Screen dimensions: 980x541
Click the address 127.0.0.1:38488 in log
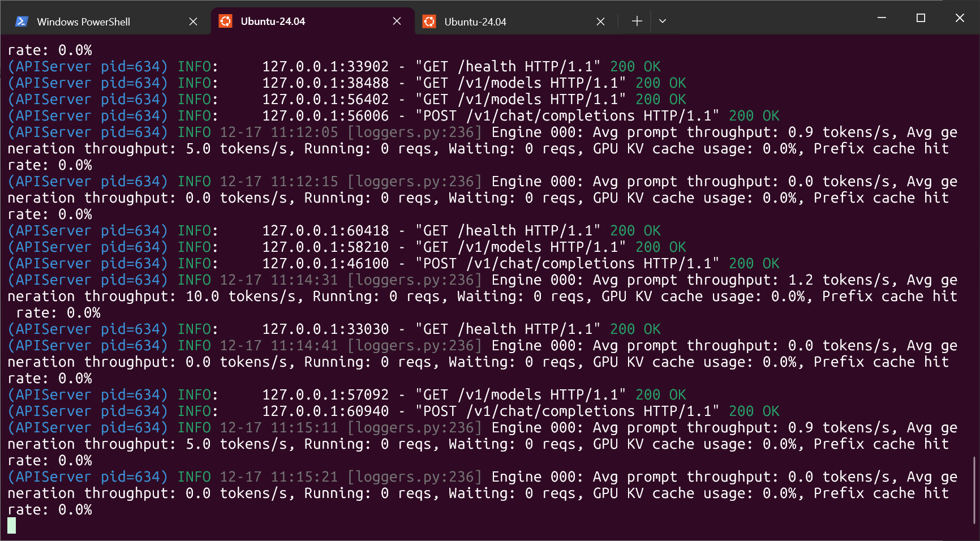pyautogui.click(x=325, y=83)
